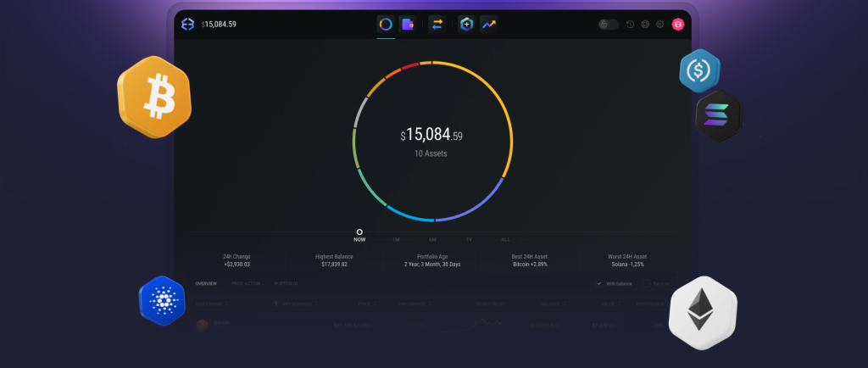Click the 10 Assets label
This screenshot has width=868, height=368.
[431, 153]
